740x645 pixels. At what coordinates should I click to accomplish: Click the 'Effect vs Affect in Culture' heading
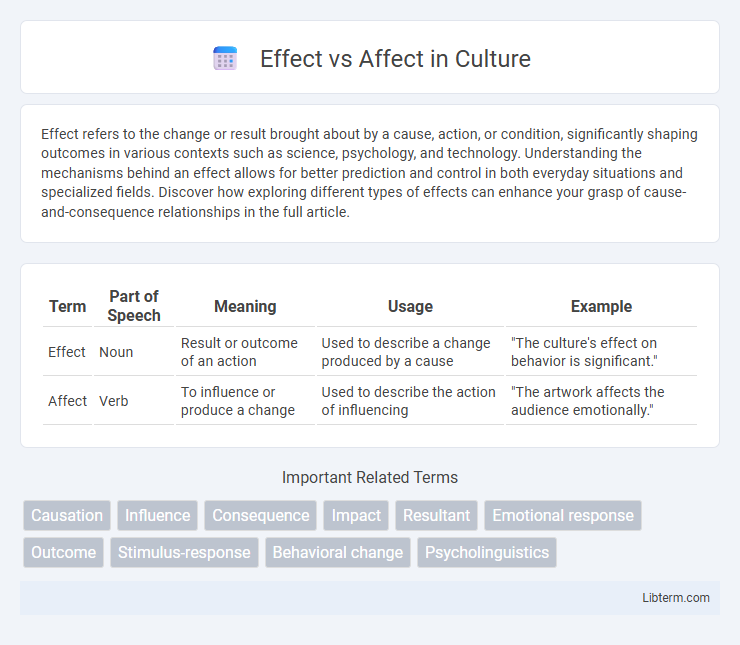point(395,59)
